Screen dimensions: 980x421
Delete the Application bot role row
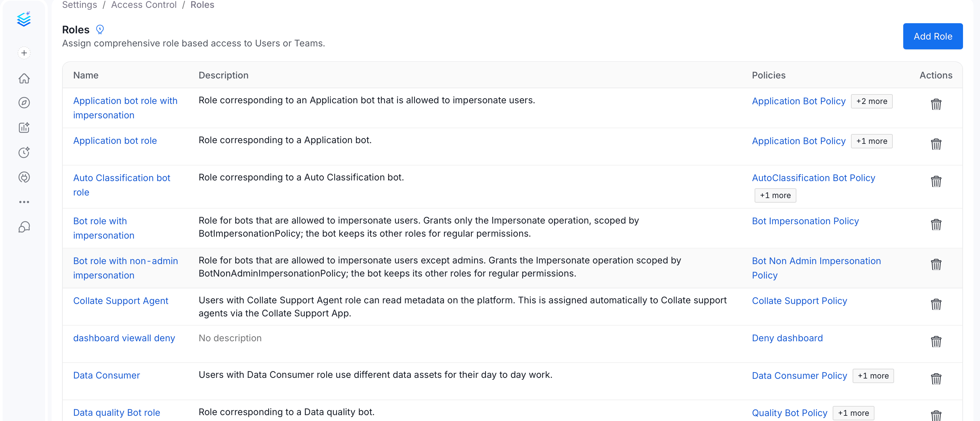936,144
